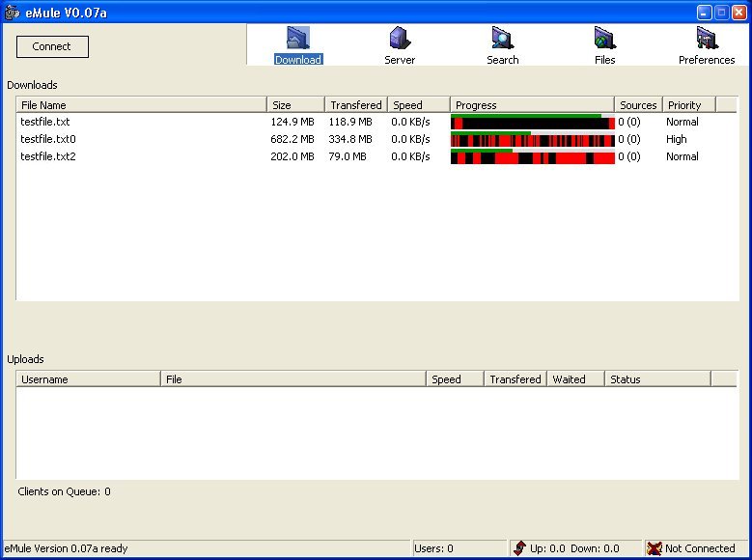Screen dimensions: 752x560
Task: Sort uploads by Username column header
Action: coord(88,379)
